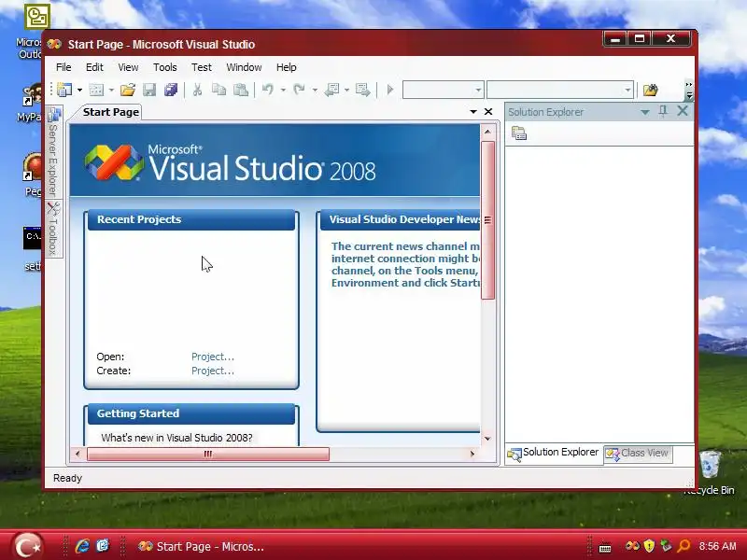Open the Undo history dropdown arrow

click(283, 90)
